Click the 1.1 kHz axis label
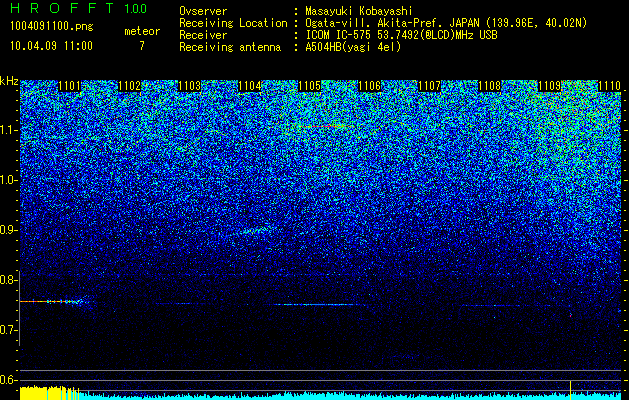 click(x=8, y=131)
